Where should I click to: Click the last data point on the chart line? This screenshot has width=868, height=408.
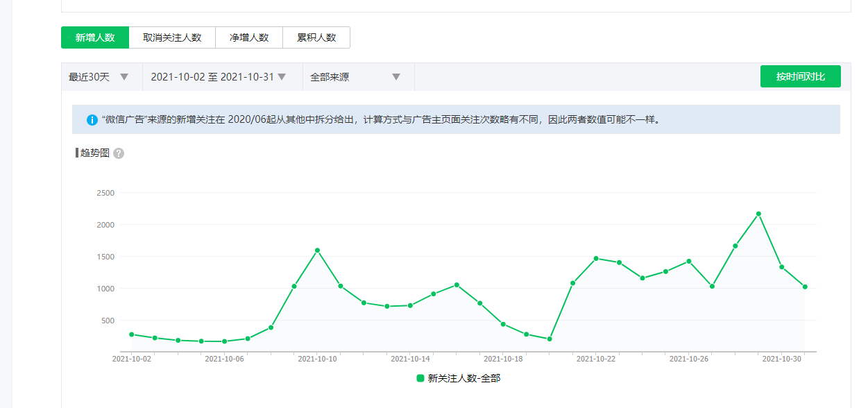805,287
